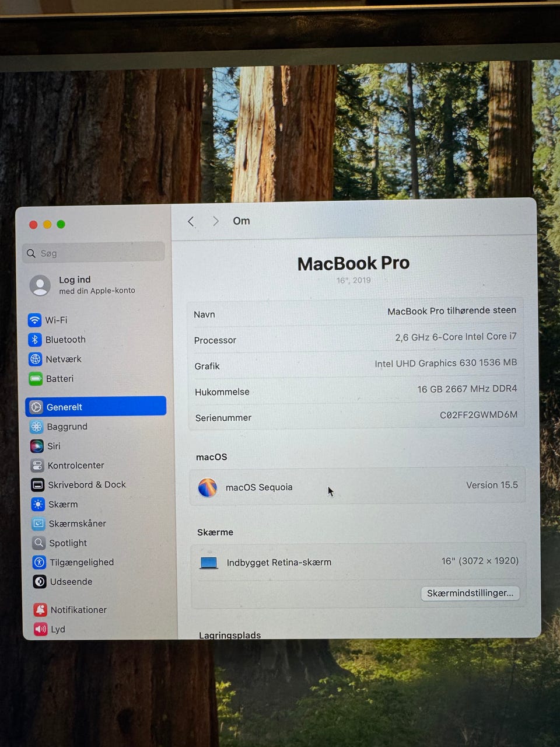This screenshot has width=560, height=747.
Task: Open Skrivebord & Dock icon
Action: click(38, 484)
